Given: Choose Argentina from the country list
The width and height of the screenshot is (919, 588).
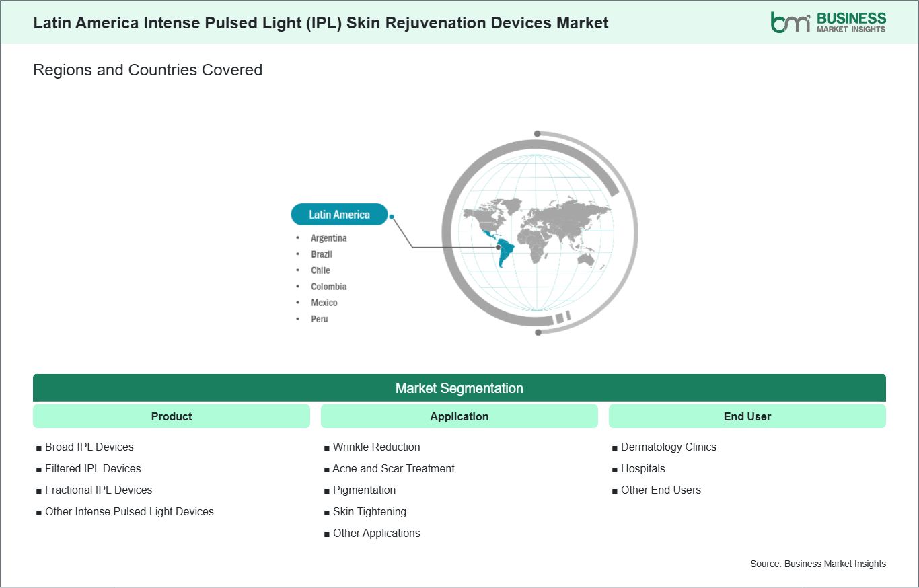Looking at the screenshot, I should point(329,238).
